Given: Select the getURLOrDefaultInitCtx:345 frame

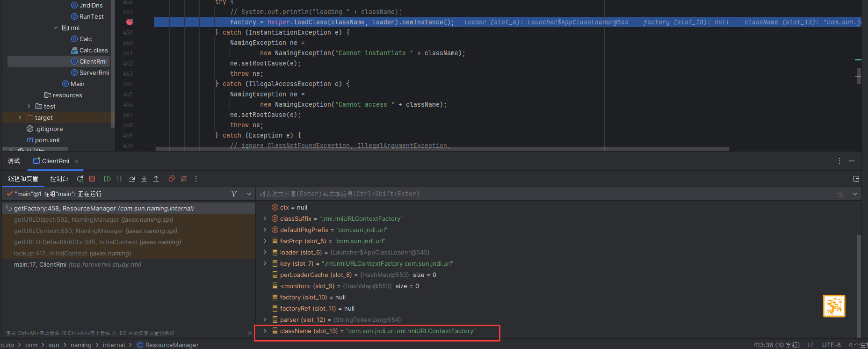Looking at the screenshot, I should point(129,242).
